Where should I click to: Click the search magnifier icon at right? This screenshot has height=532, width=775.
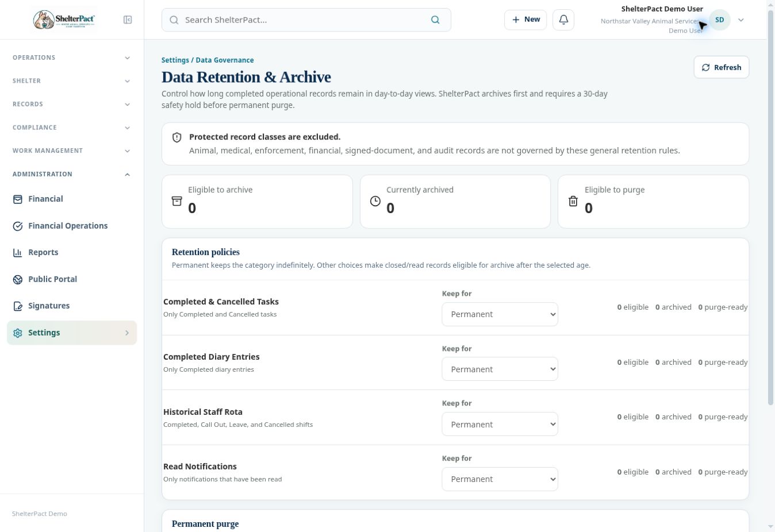[435, 20]
